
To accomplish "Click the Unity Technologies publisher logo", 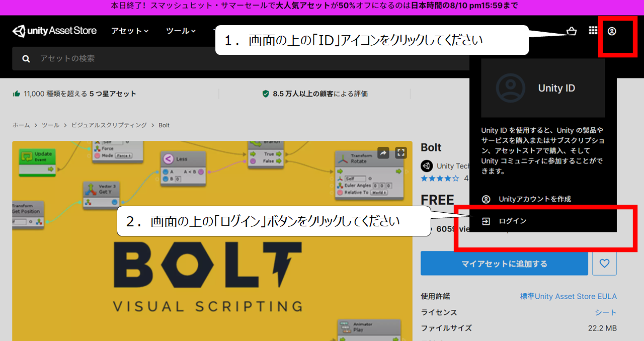I will click(x=427, y=166).
